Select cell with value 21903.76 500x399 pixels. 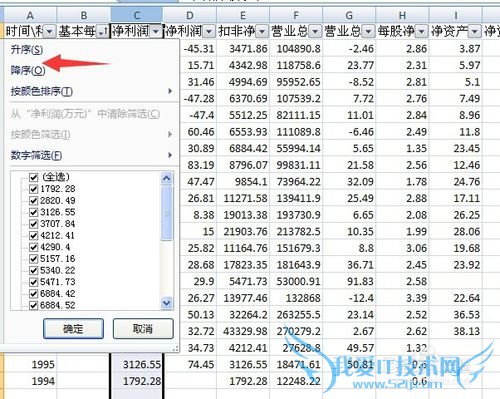click(243, 231)
